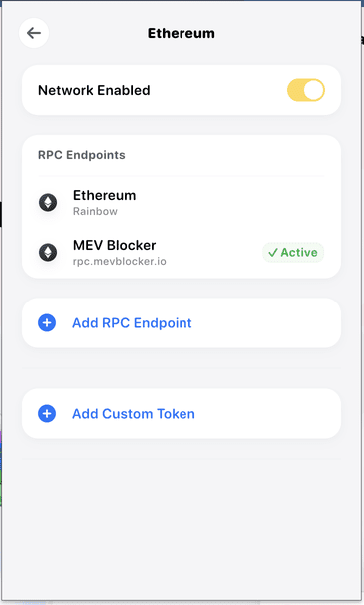Click the Ethereum logo beside the Rainbow endpoint
The height and width of the screenshot is (605, 364).
[48, 202]
